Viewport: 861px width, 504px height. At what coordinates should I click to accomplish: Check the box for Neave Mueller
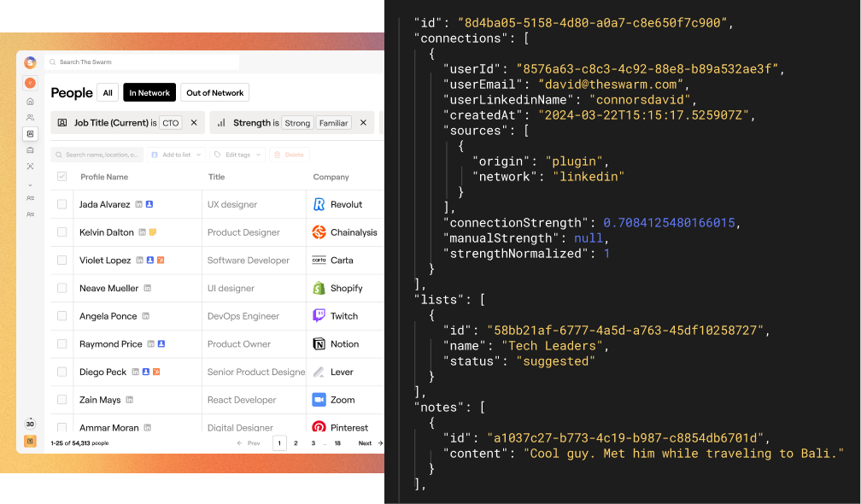[x=62, y=288]
